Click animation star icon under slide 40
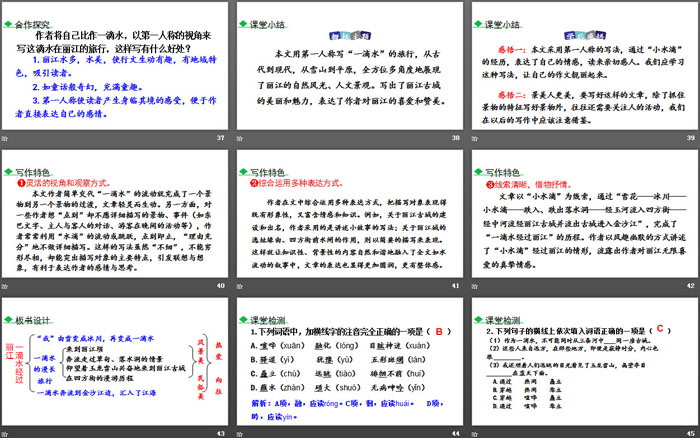 point(5,286)
